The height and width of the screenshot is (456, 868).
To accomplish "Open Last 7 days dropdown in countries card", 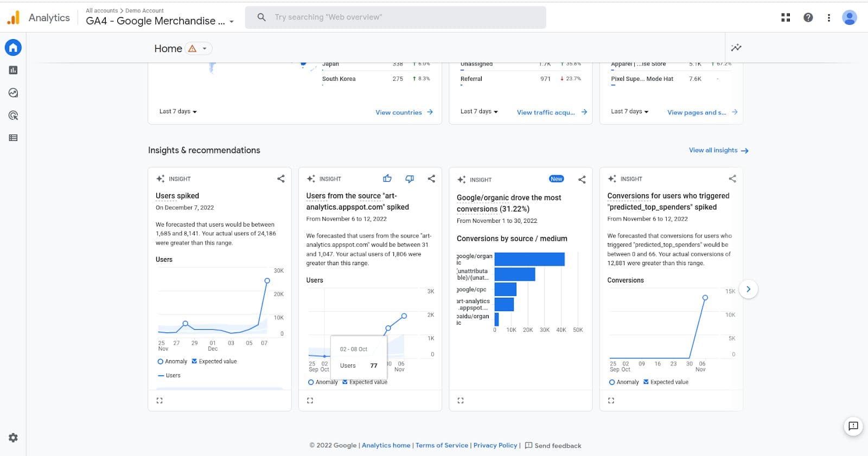I will click(178, 111).
